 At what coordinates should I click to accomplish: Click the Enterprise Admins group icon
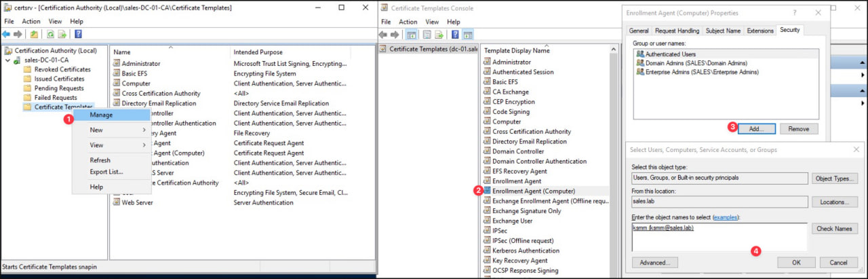click(640, 71)
